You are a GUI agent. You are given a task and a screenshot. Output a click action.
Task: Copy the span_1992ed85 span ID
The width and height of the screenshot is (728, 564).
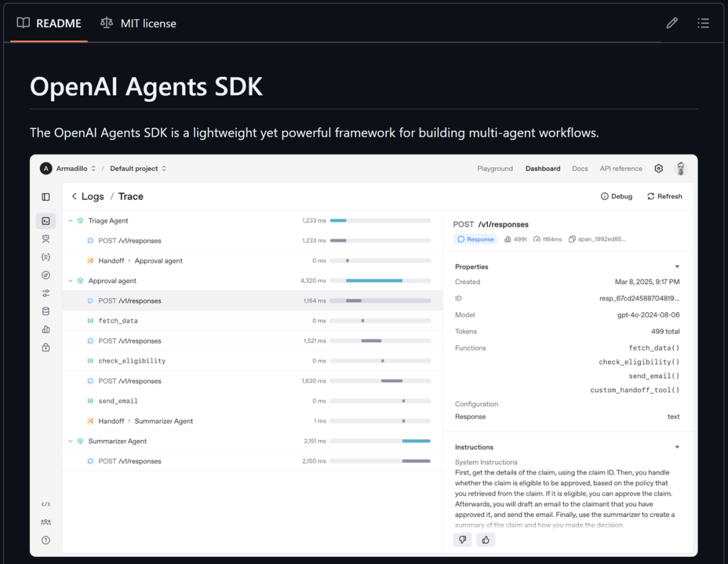pyautogui.click(x=597, y=239)
